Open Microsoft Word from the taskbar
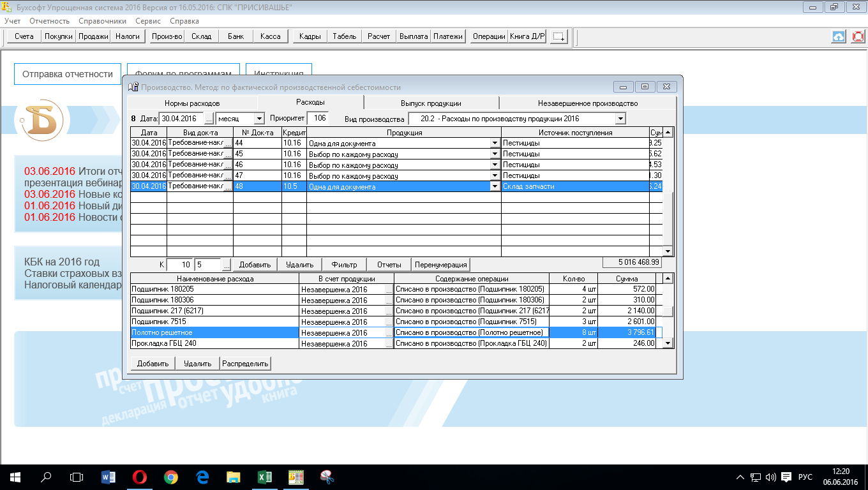 [x=108, y=477]
